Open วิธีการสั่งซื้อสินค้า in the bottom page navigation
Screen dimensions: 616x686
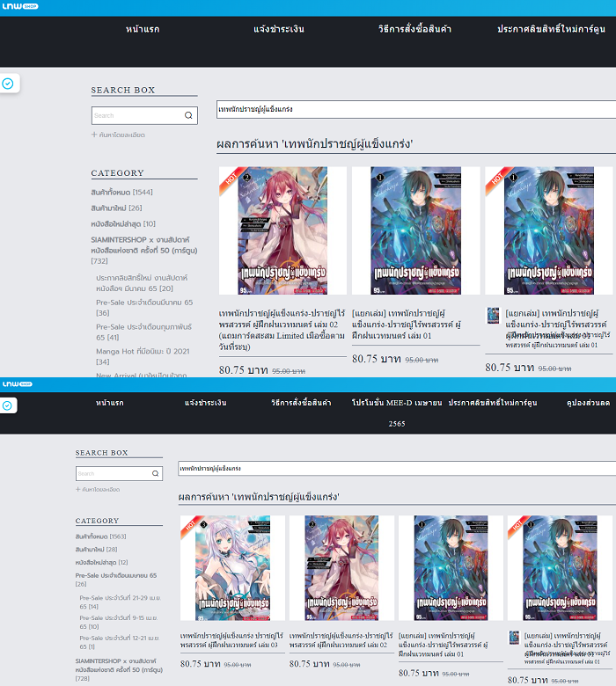(x=301, y=403)
